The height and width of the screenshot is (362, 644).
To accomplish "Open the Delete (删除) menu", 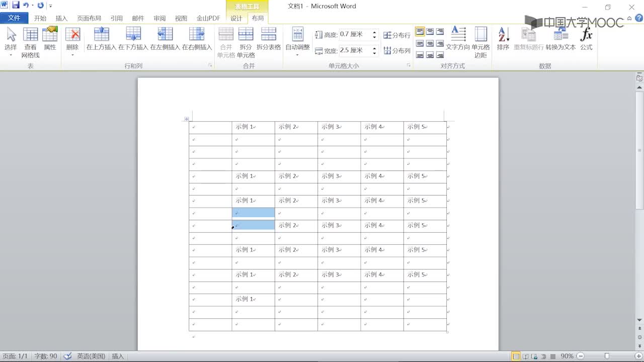I will pos(72,42).
